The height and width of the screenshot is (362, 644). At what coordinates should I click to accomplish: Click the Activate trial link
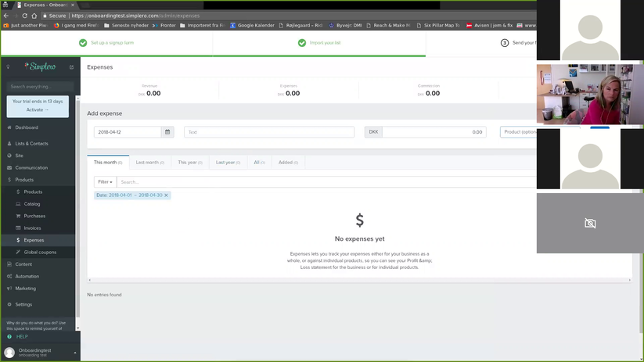pyautogui.click(x=38, y=109)
